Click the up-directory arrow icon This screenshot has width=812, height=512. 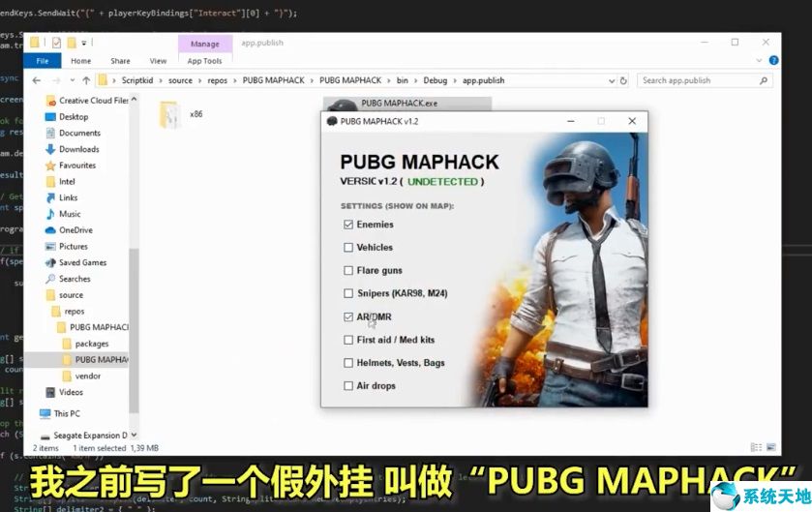[86, 80]
